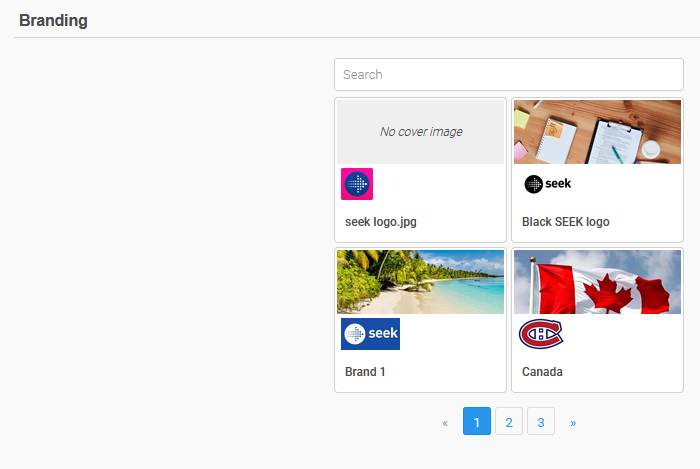Screen dimensions: 700x469
Task: Open the tropical beach cover image
Action: pyautogui.click(x=421, y=282)
